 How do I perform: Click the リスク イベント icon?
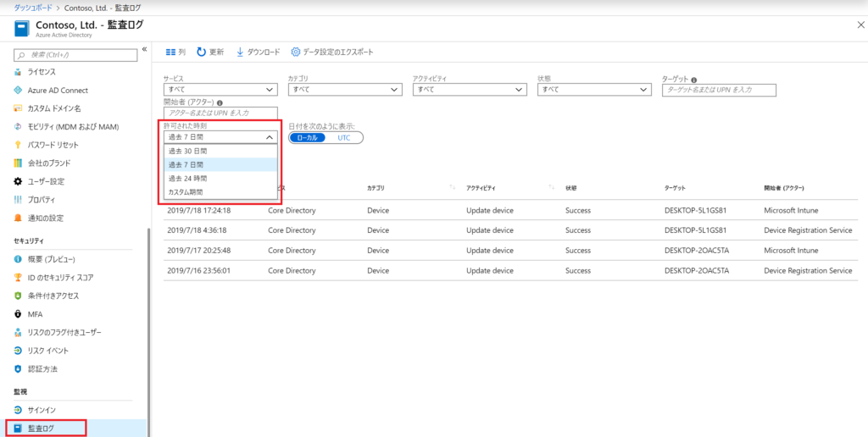(x=18, y=351)
